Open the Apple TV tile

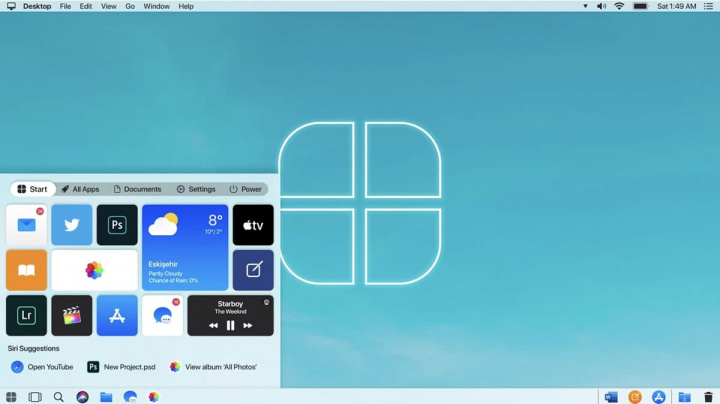tap(253, 225)
